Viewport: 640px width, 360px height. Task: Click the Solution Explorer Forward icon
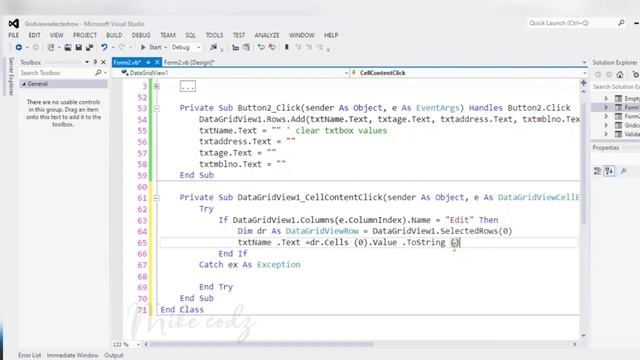[609, 74]
